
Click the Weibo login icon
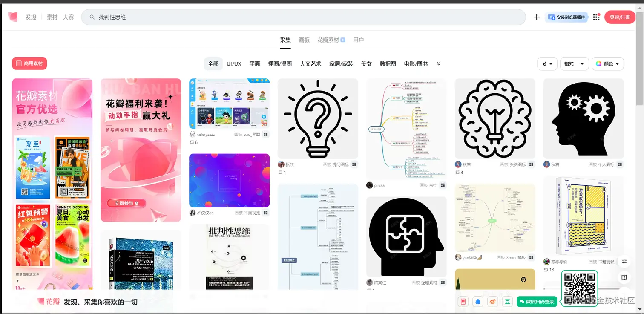[493, 302]
